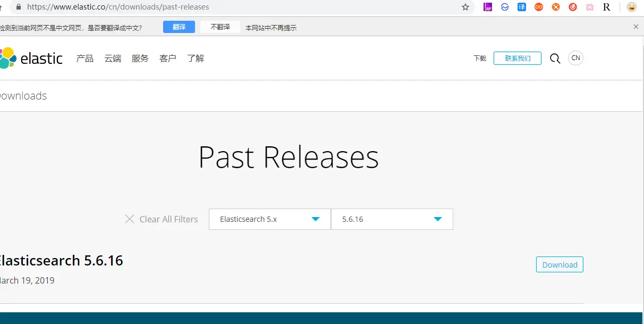Open the blue 译 translate extension
The image size is (644, 324).
coord(522,7)
